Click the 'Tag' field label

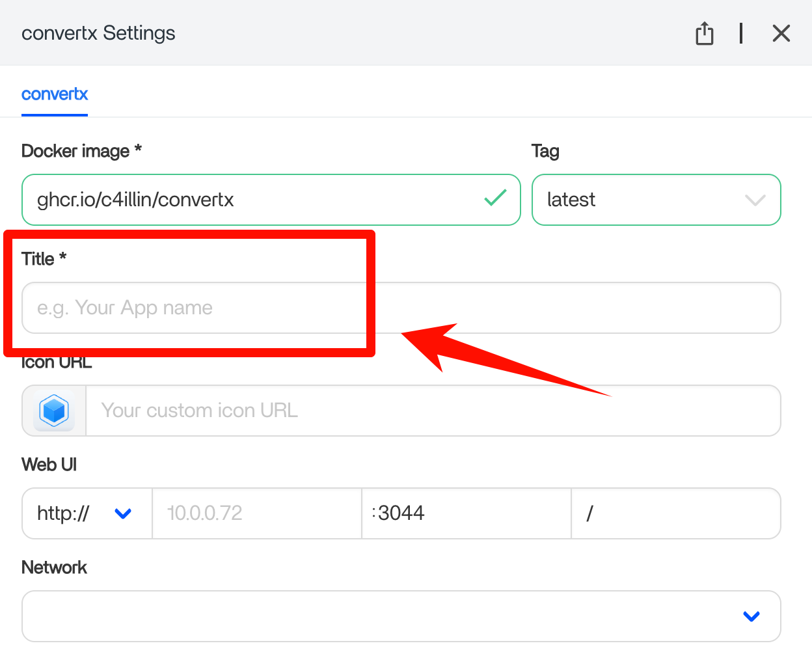545,151
